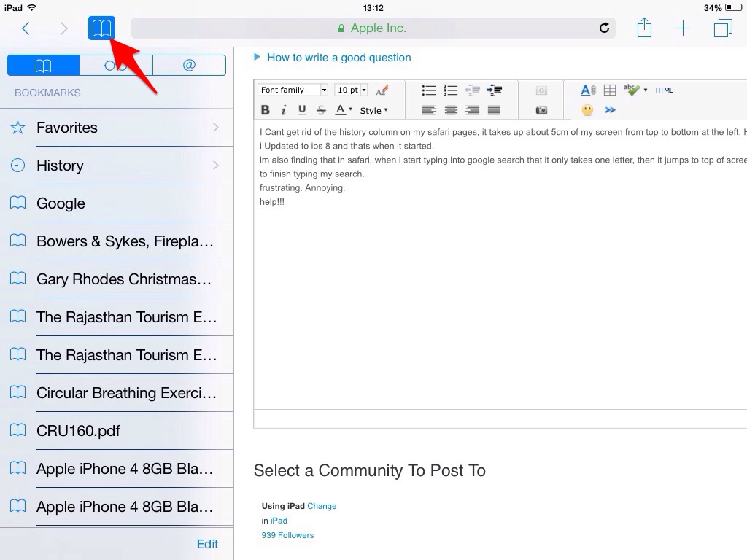
Task: Insert a table in the editor
Action: click(x=609, y=90)
